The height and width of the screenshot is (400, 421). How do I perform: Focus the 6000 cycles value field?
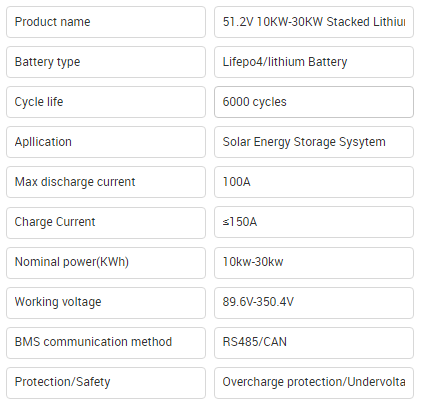pyautogui.click(x=314, y=102)
